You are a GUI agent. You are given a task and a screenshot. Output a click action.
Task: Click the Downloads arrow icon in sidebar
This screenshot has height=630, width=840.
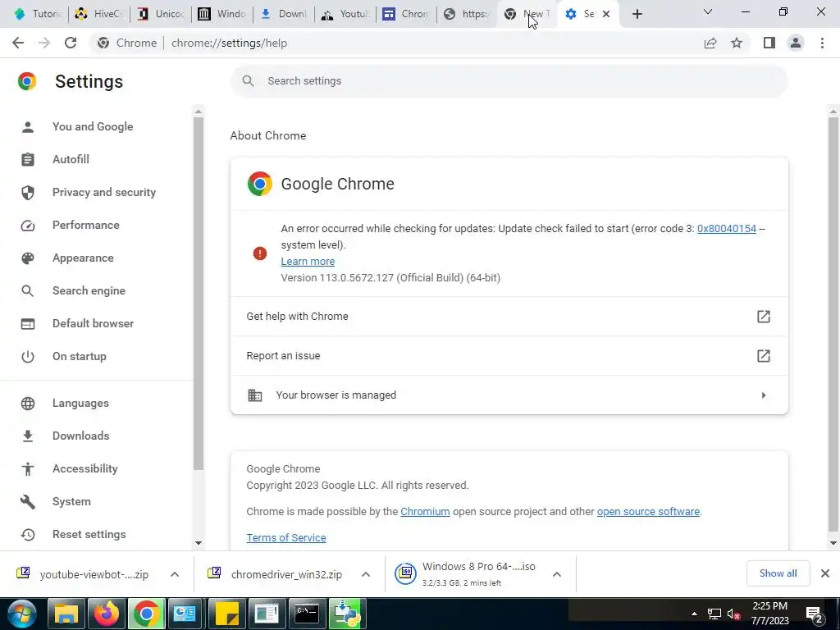27,436
